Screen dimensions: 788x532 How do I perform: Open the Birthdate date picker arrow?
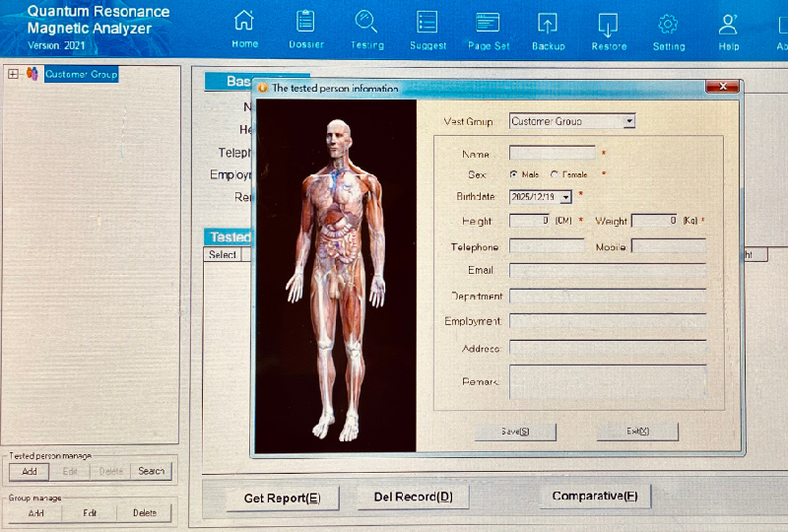tap(565, 197)
